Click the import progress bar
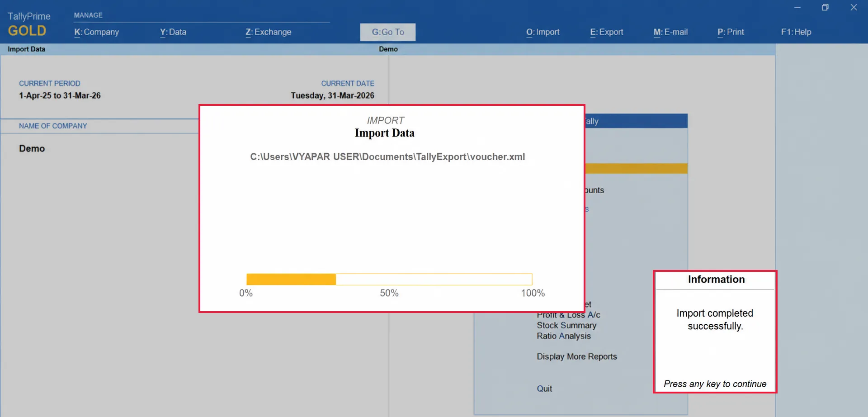 [389, 279]
